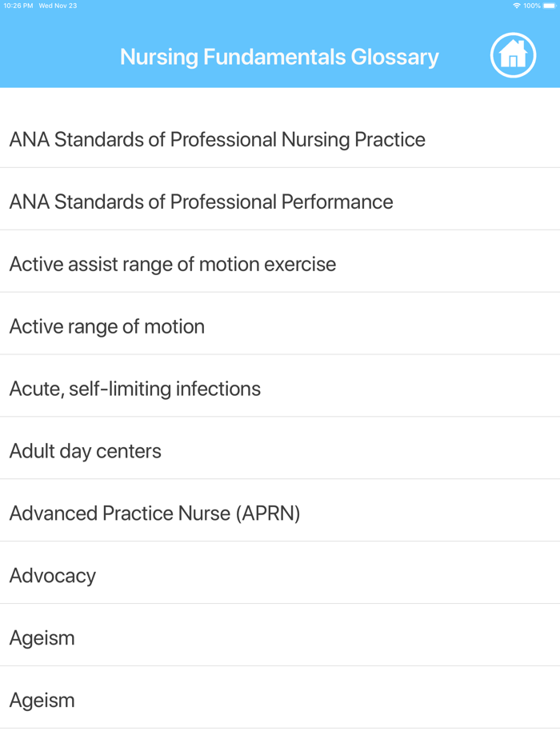Viewport: 560px width, 747px height.
Task: Tap the battery indicator in the status bar
Action: pos(550,6)
